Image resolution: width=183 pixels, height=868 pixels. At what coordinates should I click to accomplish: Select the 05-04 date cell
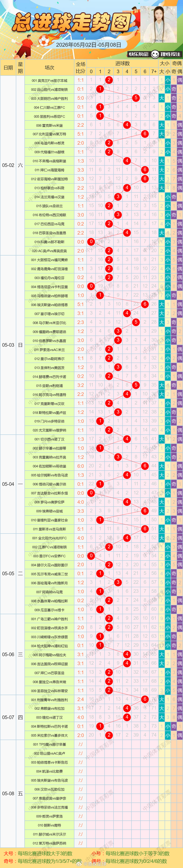(8, 484)
